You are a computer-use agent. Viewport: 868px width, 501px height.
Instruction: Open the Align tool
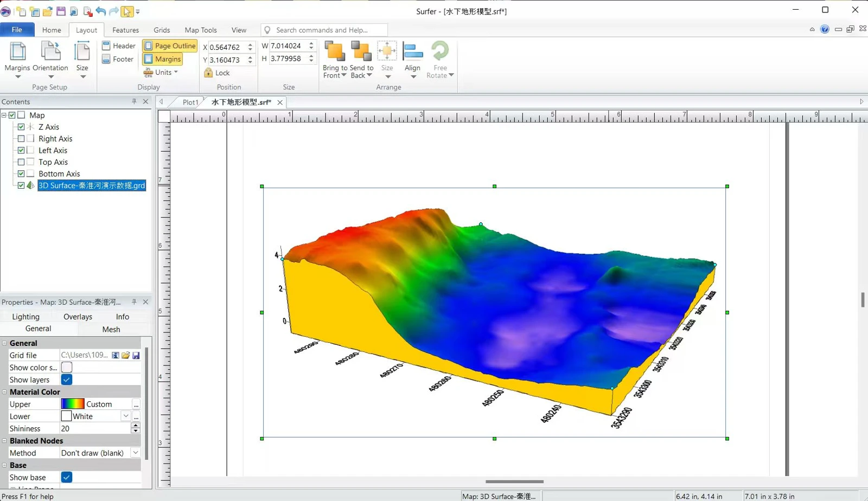click(x=413, y=60)
